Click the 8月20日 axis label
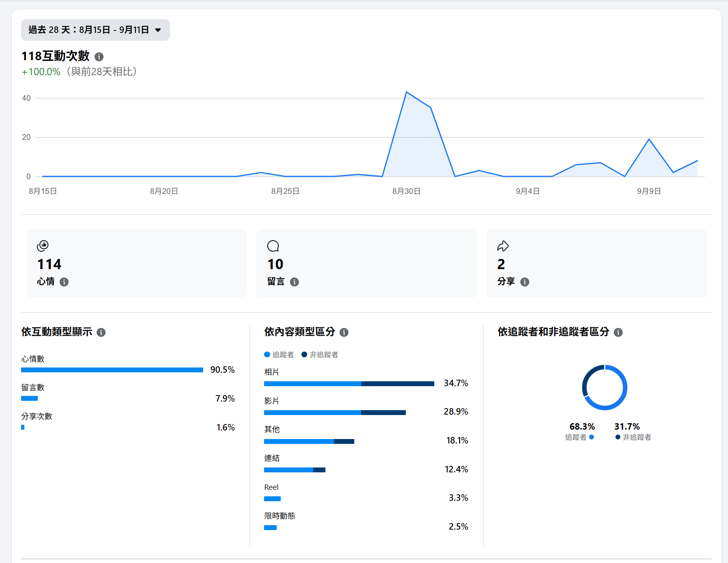 point(164,191)
